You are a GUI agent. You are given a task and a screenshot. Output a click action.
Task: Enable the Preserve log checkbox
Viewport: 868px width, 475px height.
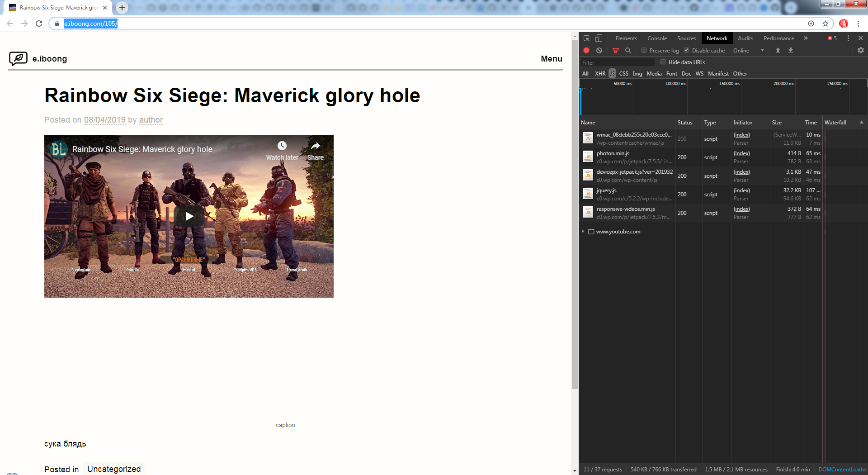(644, 50)
